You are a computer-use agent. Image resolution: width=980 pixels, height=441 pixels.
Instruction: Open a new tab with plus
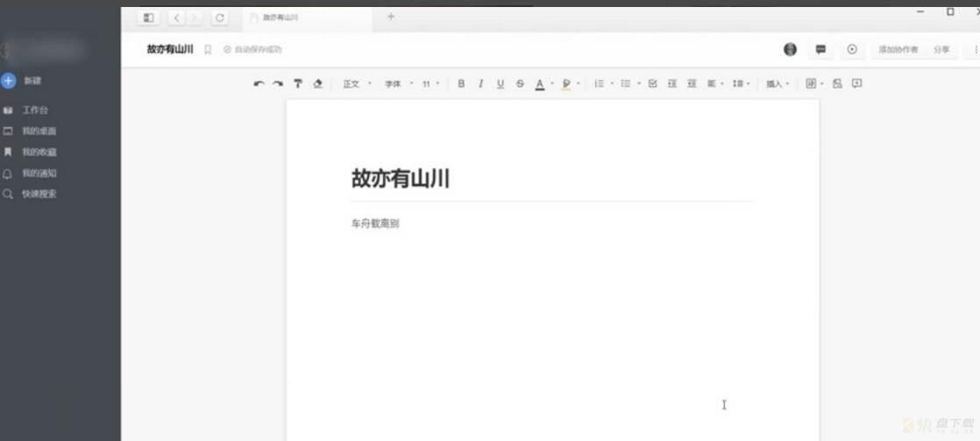391,17
